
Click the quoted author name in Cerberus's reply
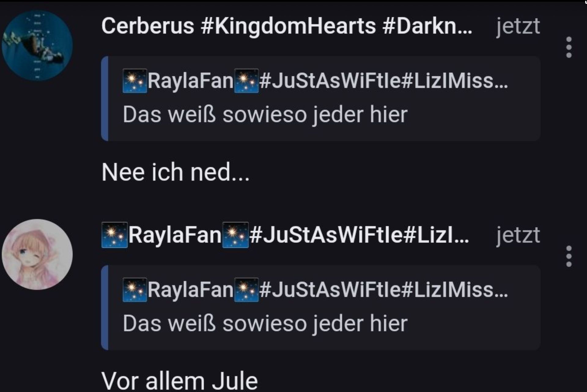click(315, 81)
